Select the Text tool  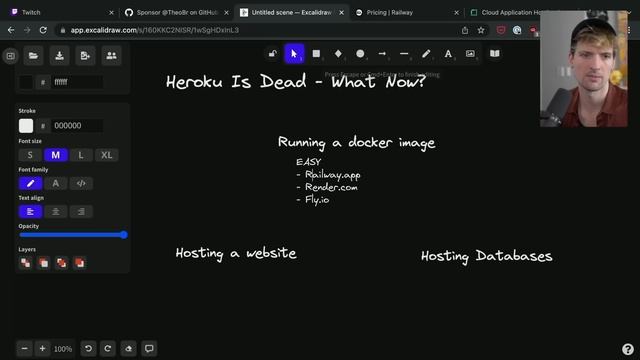coord(448,54)
